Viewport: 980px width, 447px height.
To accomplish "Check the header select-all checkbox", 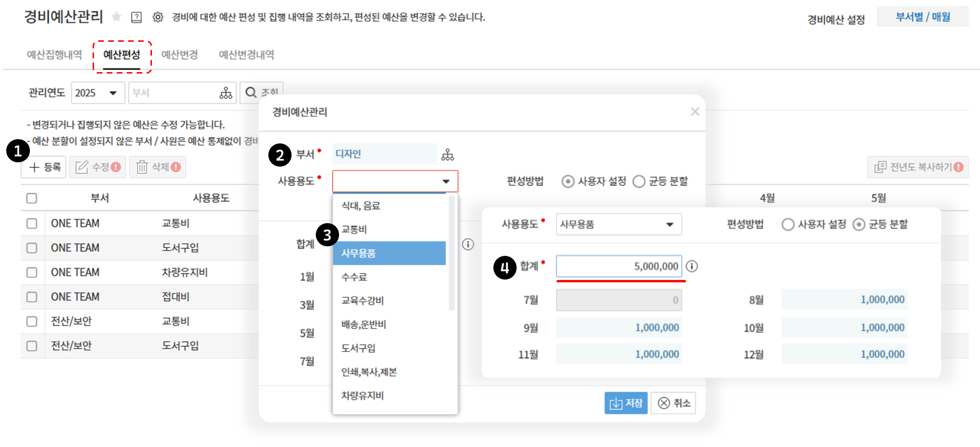I will [x=32, y=198].
